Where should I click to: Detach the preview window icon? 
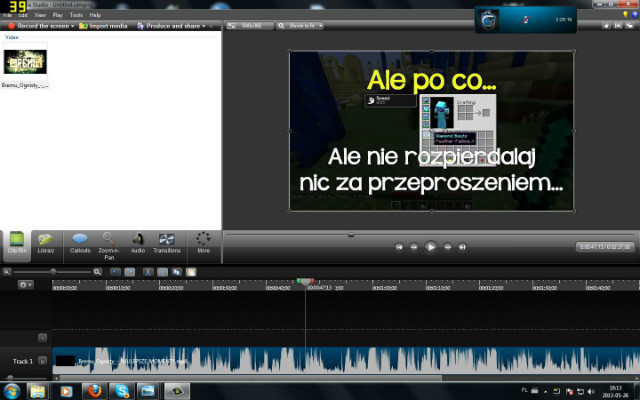tap(629, 26)
